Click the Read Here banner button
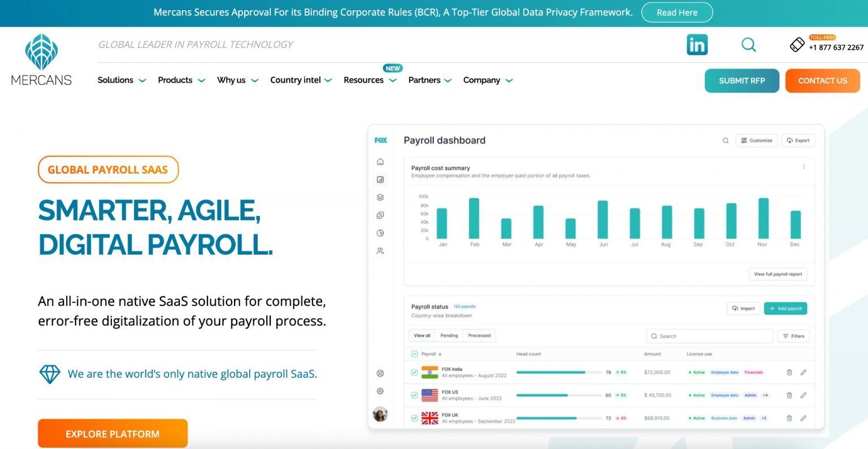 pyautogui.click(x=677, y=12)
